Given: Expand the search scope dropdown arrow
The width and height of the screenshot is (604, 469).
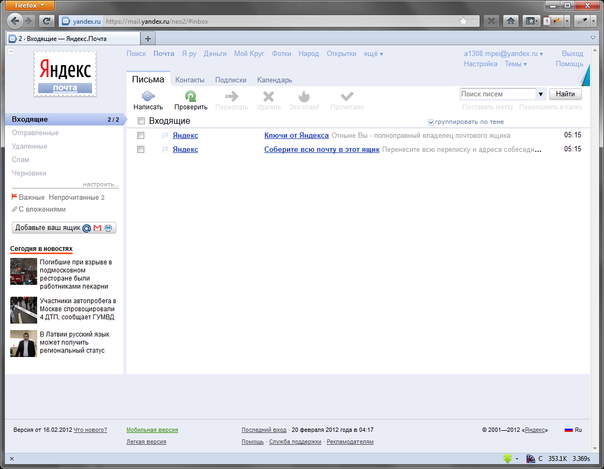Looking at the screenshot, I should [x=540, y=94].
